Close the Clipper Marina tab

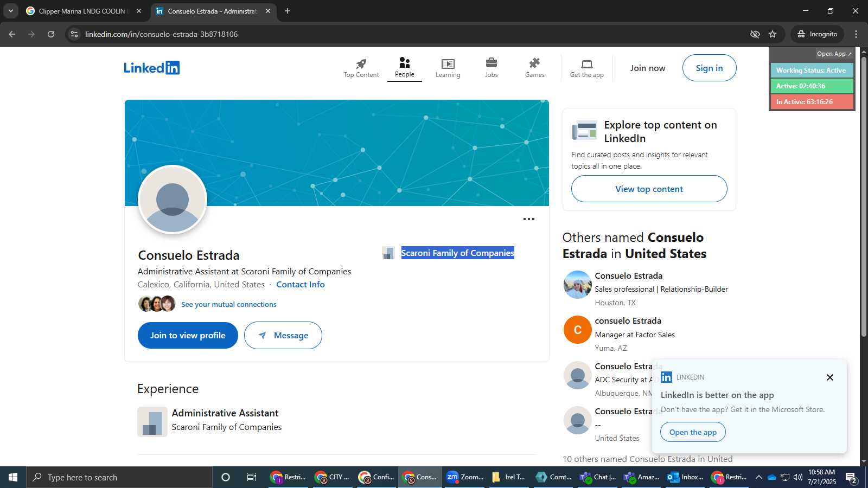pos(139,11)
